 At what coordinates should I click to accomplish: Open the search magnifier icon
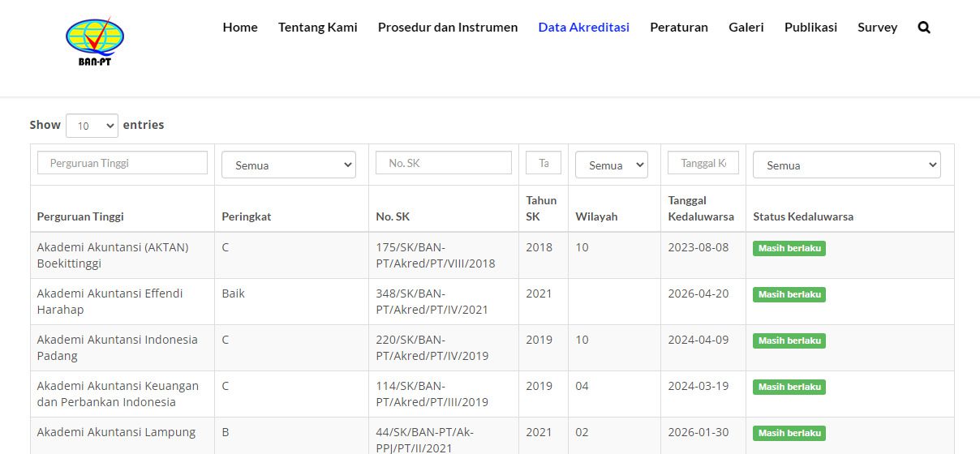(924, 28)
